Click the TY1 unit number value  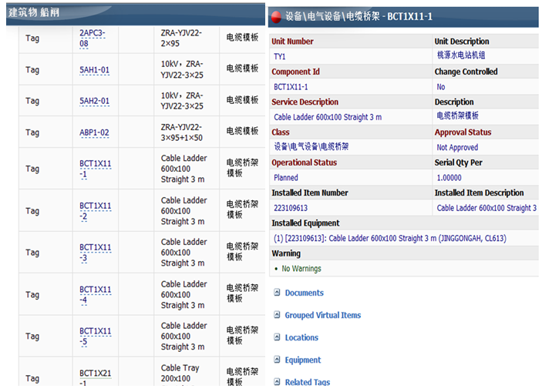tap(279, 56)
